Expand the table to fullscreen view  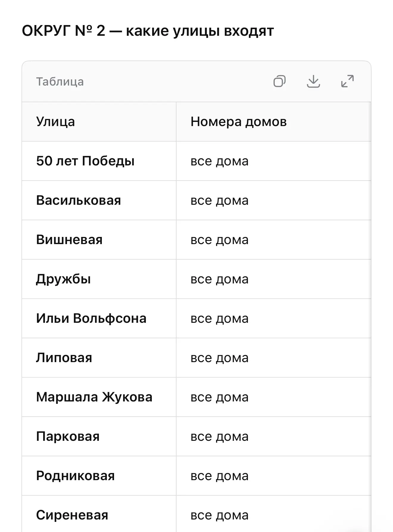click(x=347, y=81)
